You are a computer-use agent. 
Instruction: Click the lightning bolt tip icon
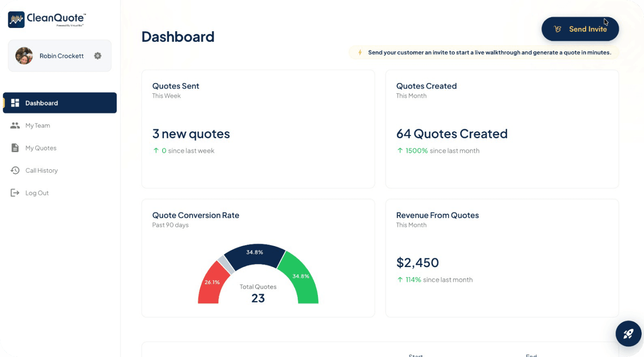[x=360, y=52]
